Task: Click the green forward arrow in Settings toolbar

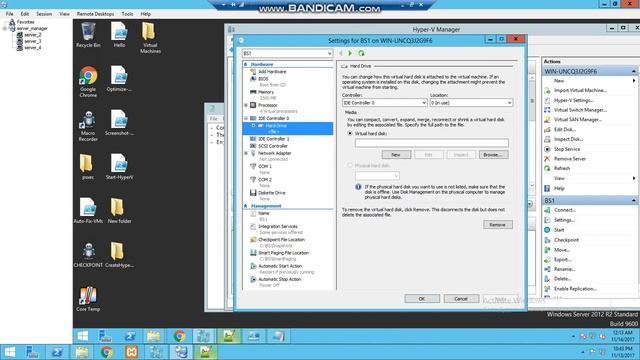Action: pos(350,53)
